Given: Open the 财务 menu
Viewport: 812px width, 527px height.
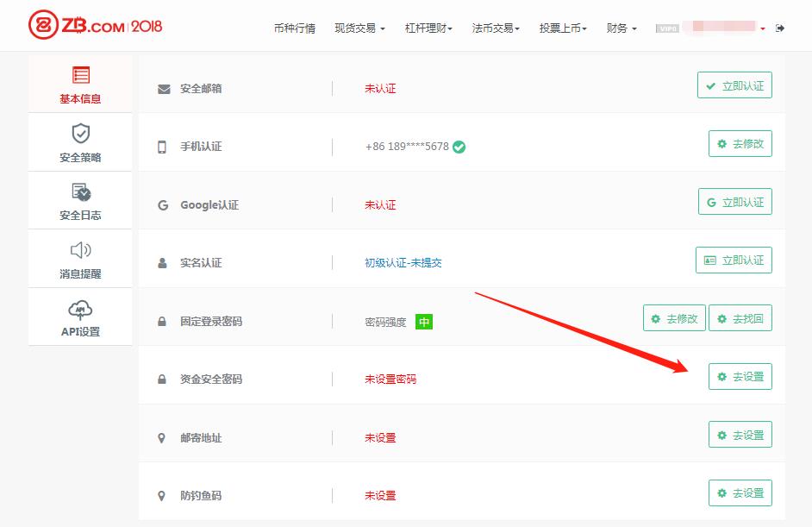Looking at the screenshot, I should [621, 28].
